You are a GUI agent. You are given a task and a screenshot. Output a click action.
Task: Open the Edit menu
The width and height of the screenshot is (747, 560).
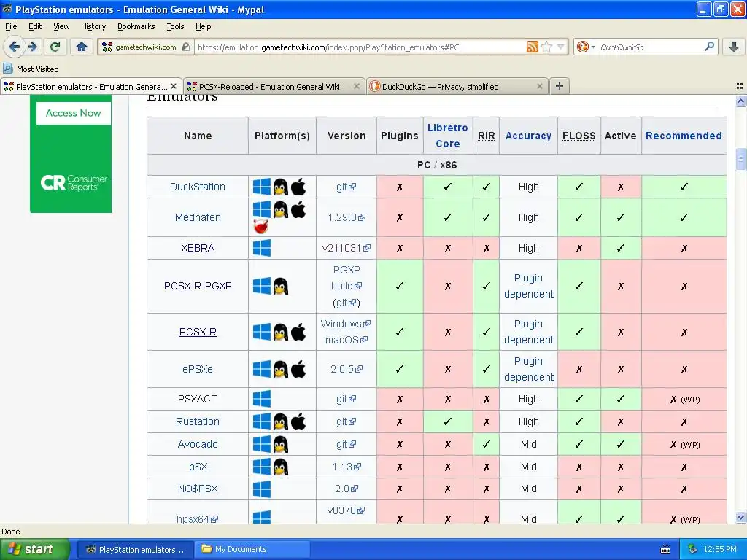[35, 26]
